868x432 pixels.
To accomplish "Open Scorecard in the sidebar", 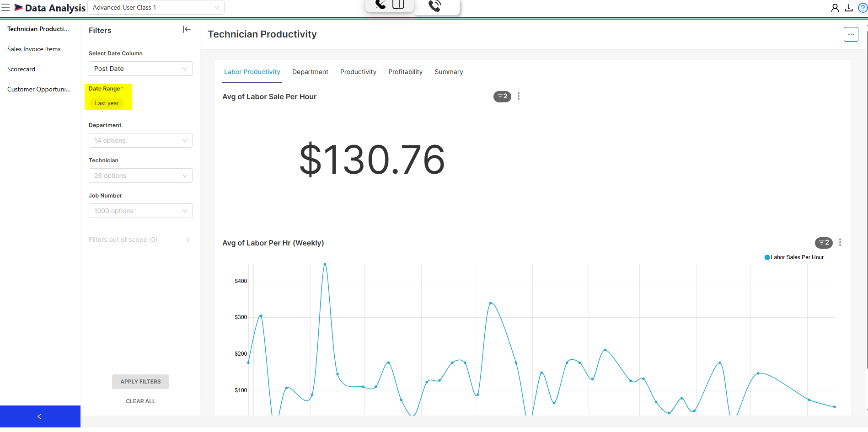I will [x=21, y=69].
